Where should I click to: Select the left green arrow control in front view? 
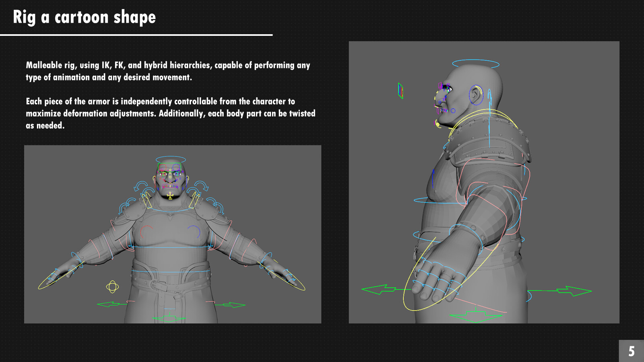(112, 304)
